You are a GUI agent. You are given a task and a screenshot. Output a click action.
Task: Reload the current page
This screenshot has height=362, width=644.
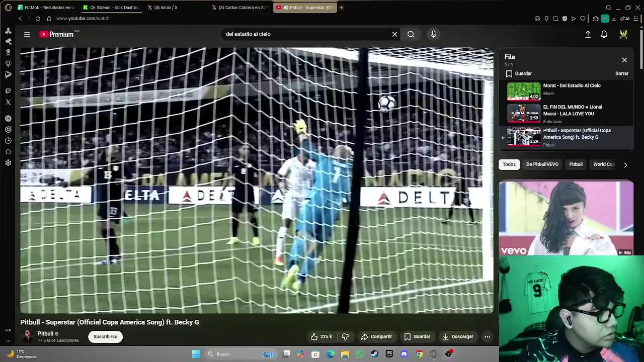[38, 19]
